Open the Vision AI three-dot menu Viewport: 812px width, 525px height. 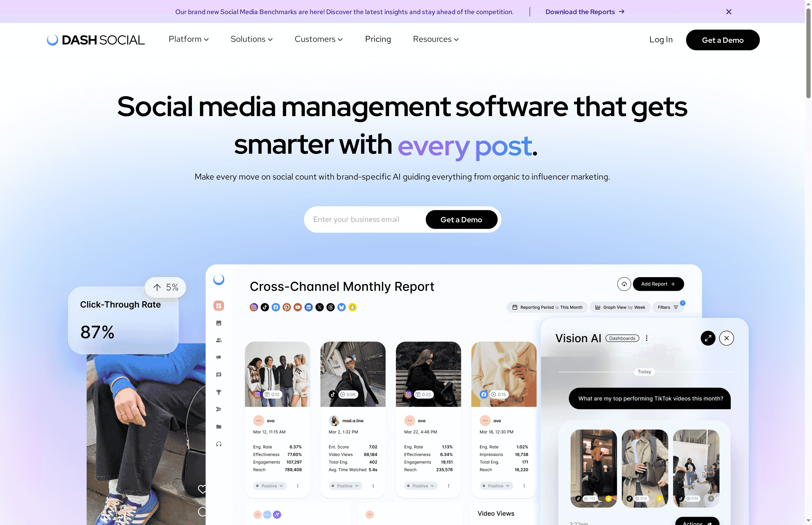pos(646,338)
